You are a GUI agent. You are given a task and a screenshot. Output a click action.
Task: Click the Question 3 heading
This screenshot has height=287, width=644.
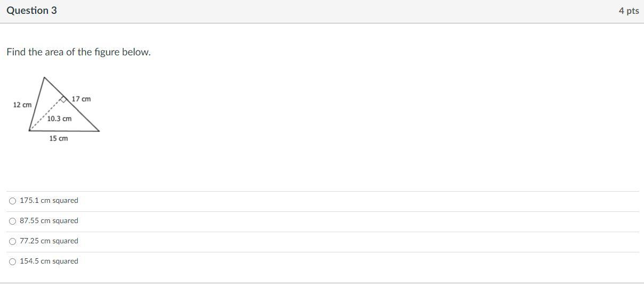point(31,11)
